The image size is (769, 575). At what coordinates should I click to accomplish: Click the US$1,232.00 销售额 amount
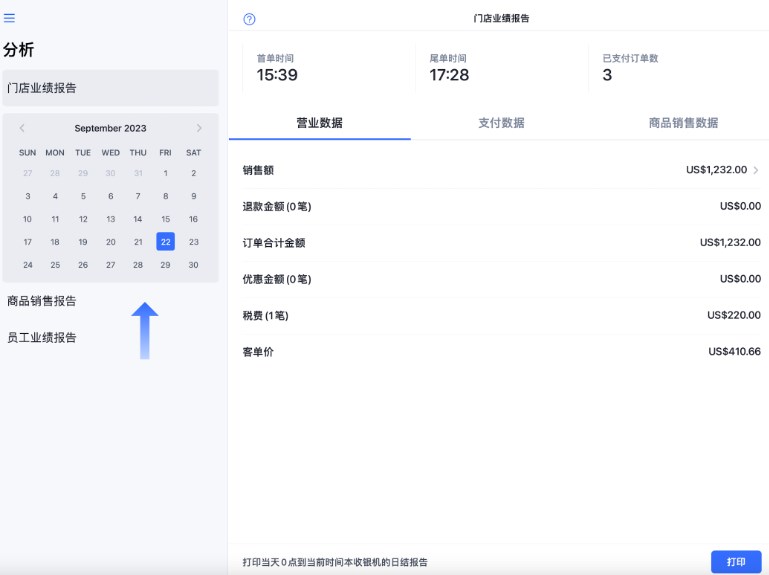tap(716, 170)
